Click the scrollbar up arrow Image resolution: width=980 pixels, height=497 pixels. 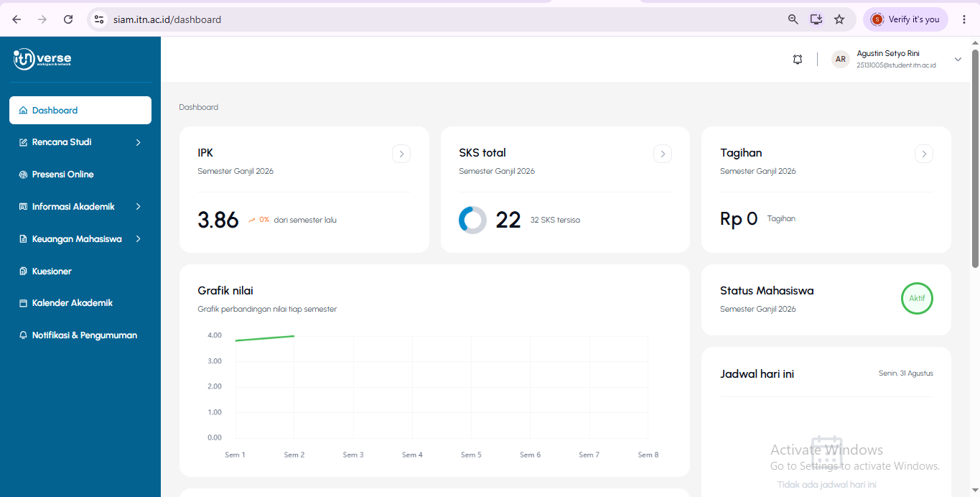975,42
